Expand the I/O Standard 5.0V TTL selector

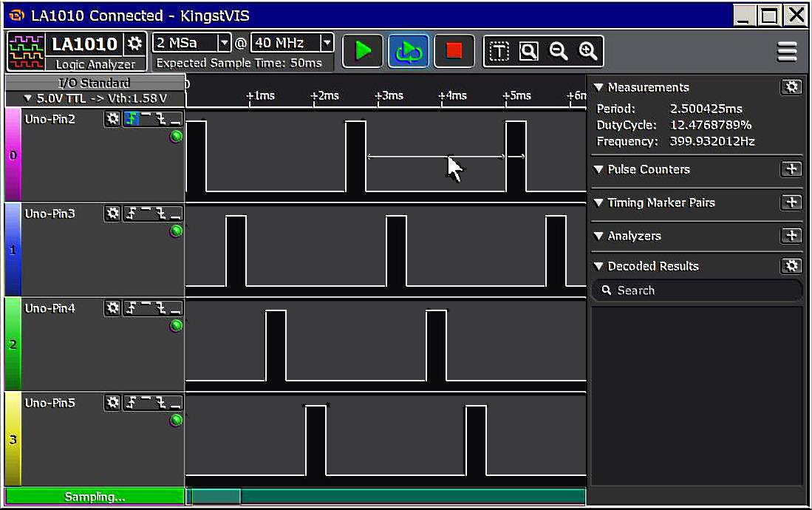pos(95,98)
